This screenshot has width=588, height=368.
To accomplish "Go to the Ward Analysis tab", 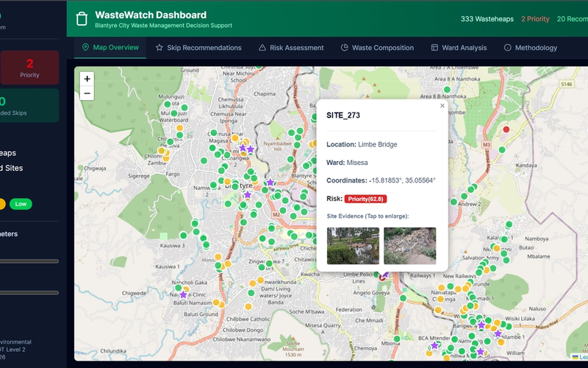I will (x=459, y=48).
